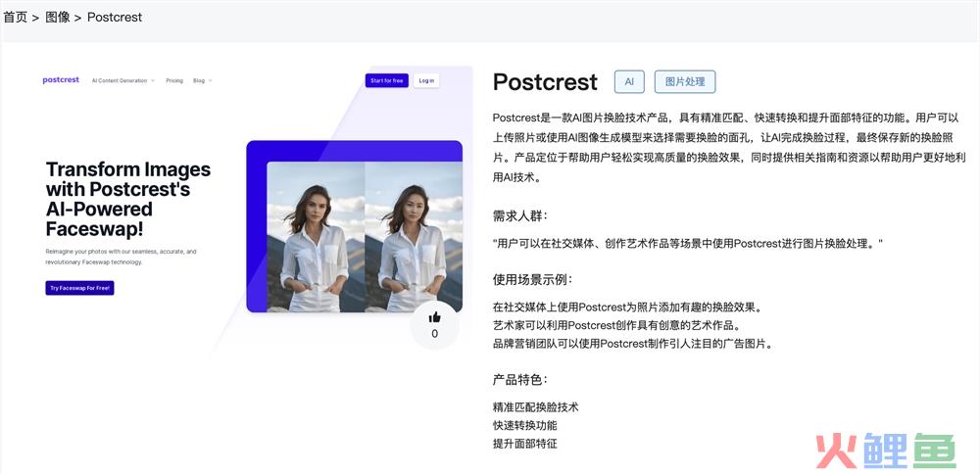This screenshot has height=474, width=980.
Task: Click the 需求人群 section heading
Action: tap(520, 216)
